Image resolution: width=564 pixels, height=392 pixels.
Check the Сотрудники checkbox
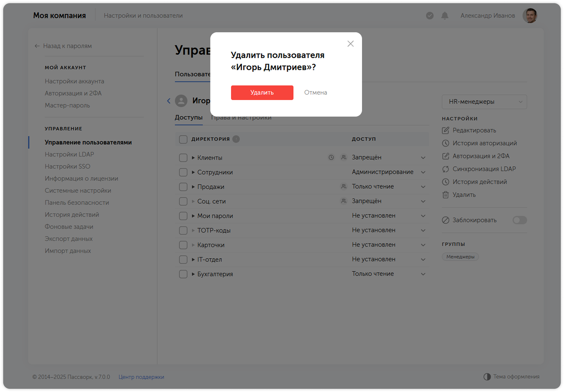[x=183, y=172]
